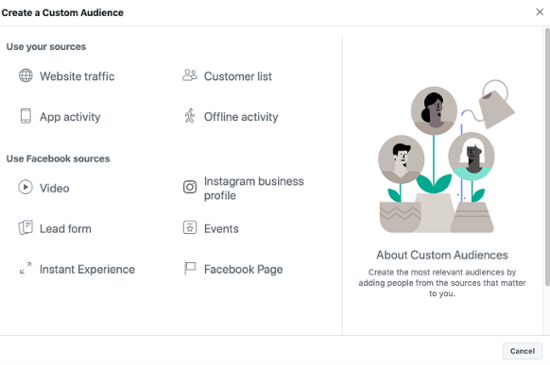Choose Website traffic as source
Image resolution: width=550 pixels, height=365 pixels.
click(77, 76)
